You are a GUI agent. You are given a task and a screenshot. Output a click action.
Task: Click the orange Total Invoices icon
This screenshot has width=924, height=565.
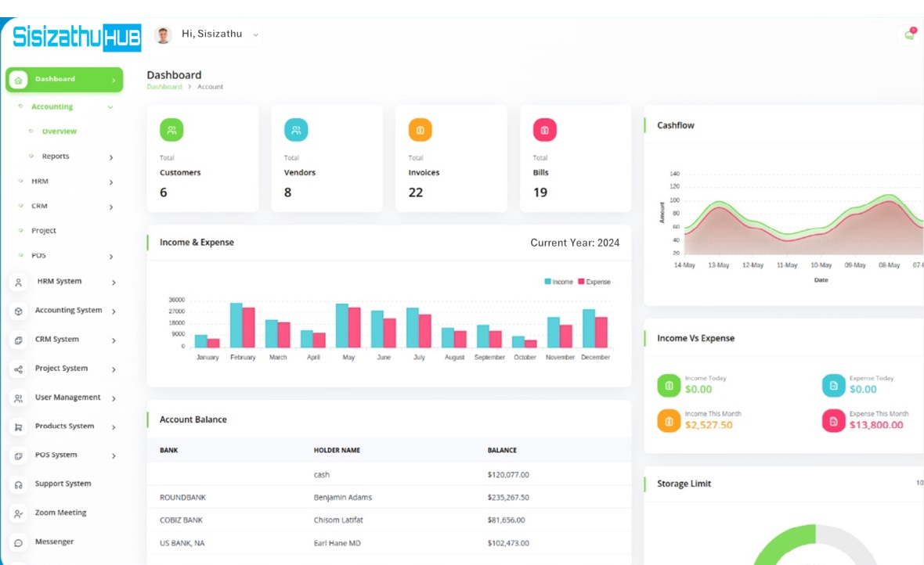[420, 131]
